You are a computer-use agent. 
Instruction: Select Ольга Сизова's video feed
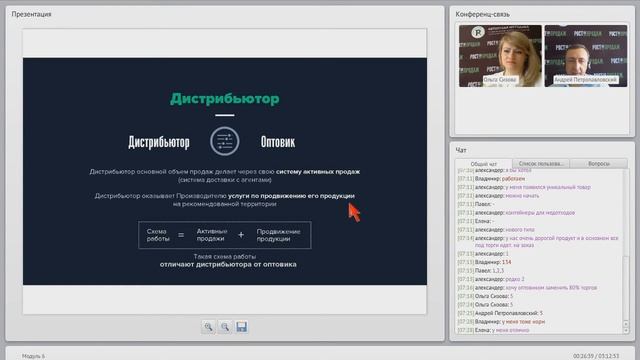pyautogui.click(x=500, y=56)
